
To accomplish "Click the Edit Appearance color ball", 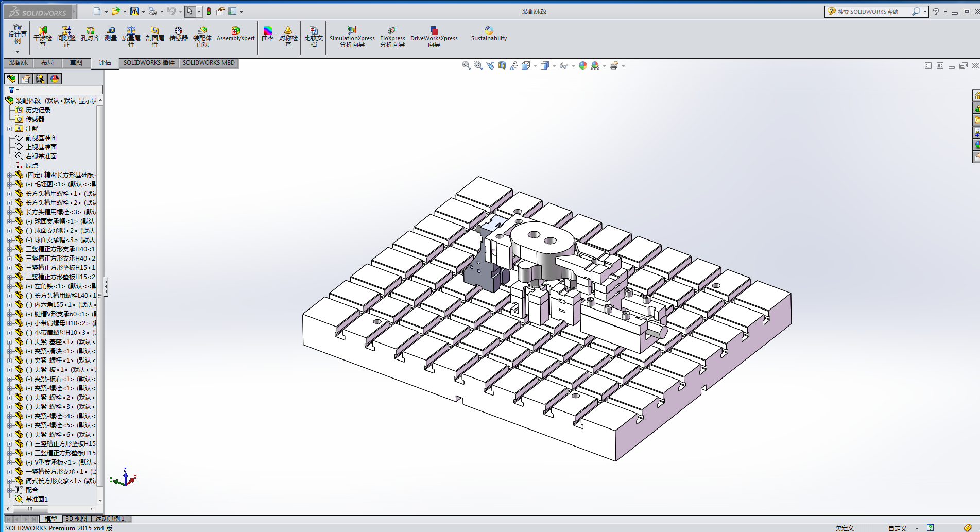I will 582,65.
